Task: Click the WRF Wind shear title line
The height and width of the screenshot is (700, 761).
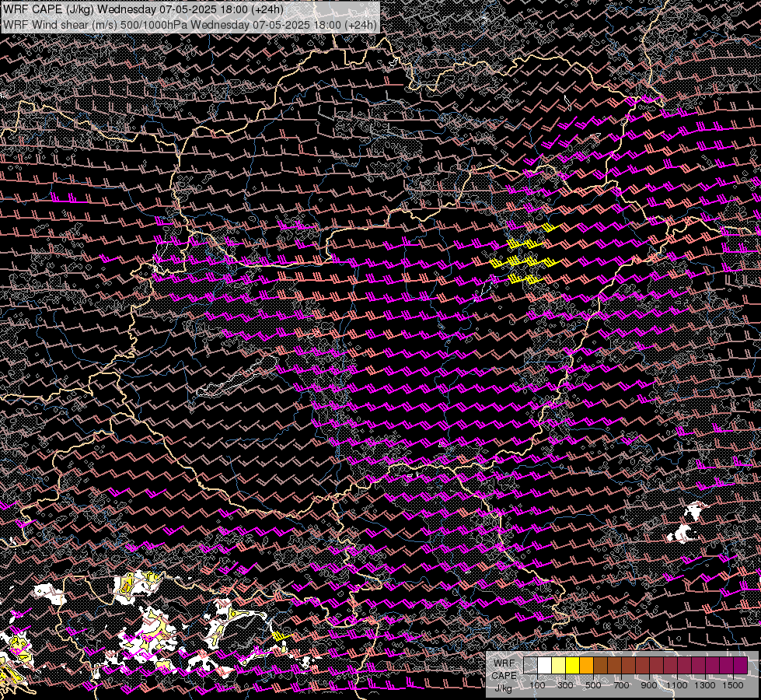Action: pos(190,24)
